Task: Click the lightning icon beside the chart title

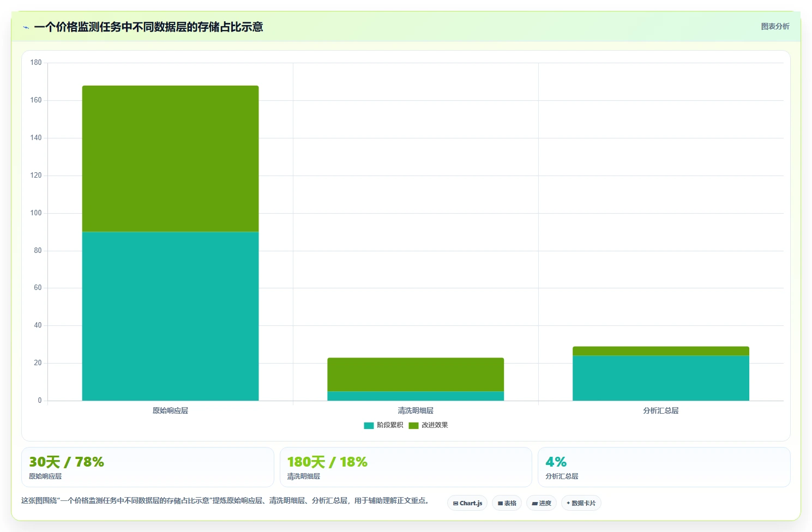Action: [x=26, y=27]
